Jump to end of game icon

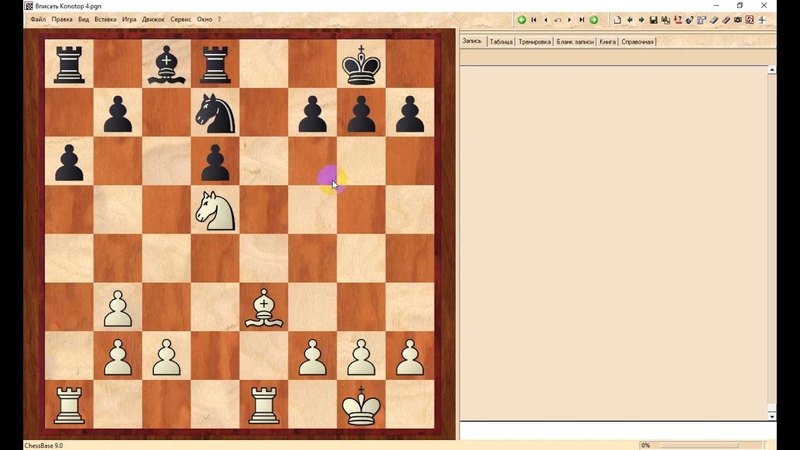[582, 20]
